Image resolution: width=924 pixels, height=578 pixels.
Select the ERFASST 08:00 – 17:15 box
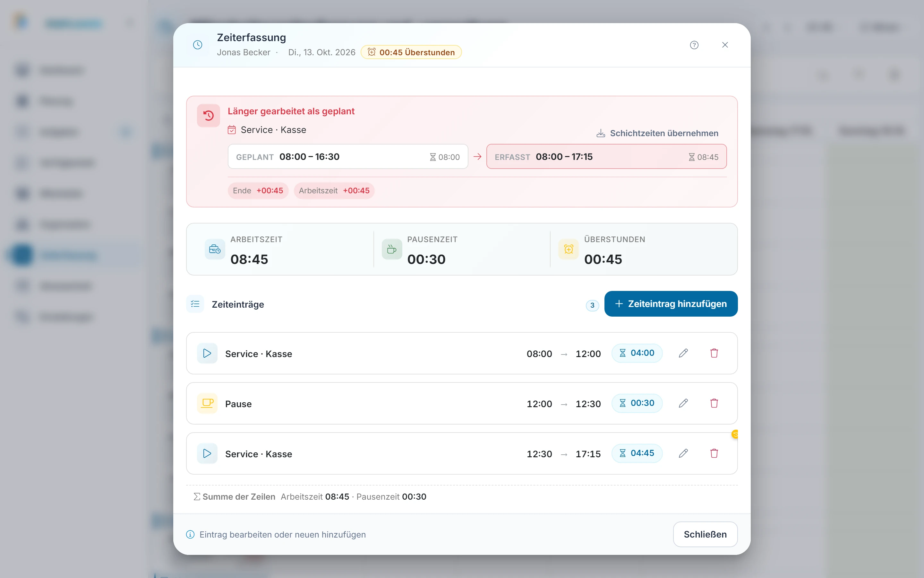606,157
